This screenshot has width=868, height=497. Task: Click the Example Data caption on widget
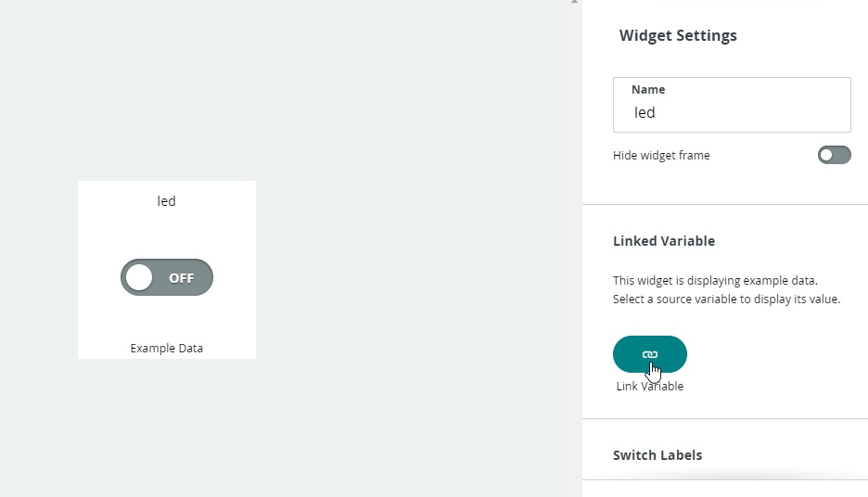coord(167,348)
